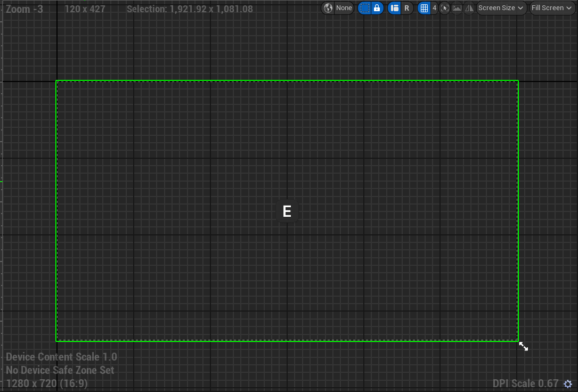
Task: Toggle the layout transform mode icon
Action: point(394,8)
